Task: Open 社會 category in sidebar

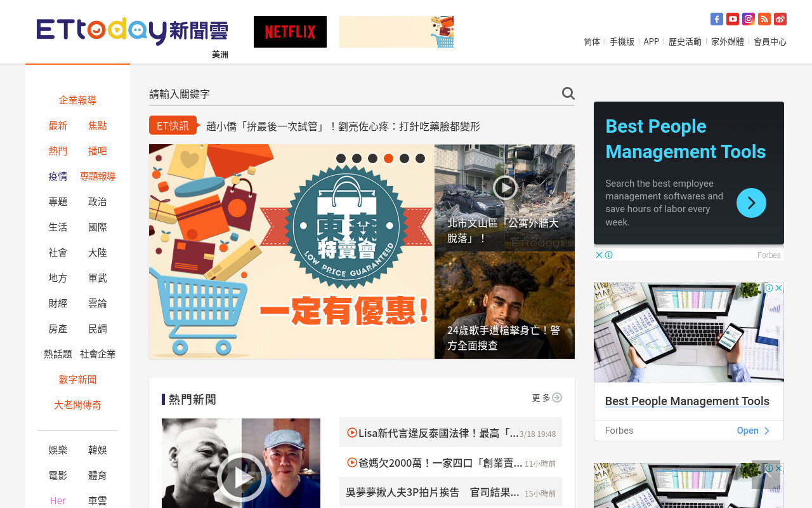Action: point(58,253)
